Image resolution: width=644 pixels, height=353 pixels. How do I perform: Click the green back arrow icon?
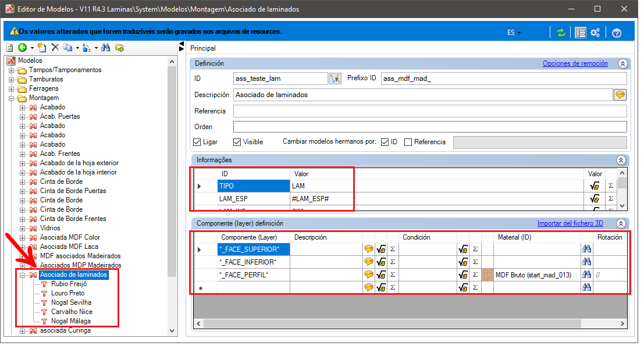[x=23, y=48]
